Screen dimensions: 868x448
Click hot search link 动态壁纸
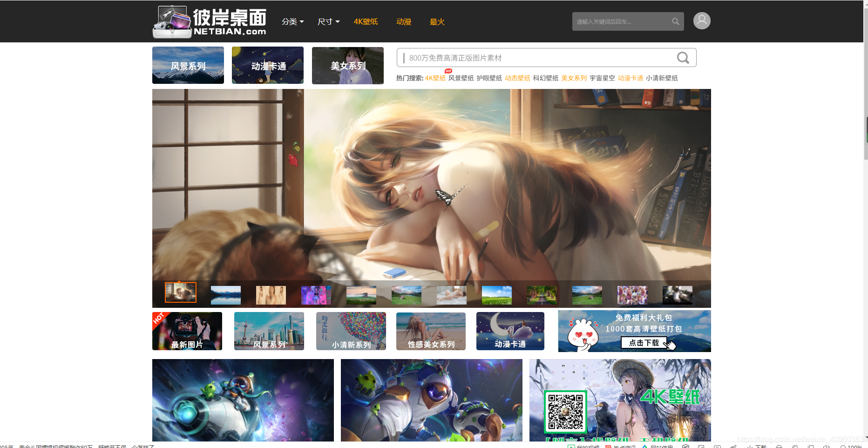click(x=517, y=78)
